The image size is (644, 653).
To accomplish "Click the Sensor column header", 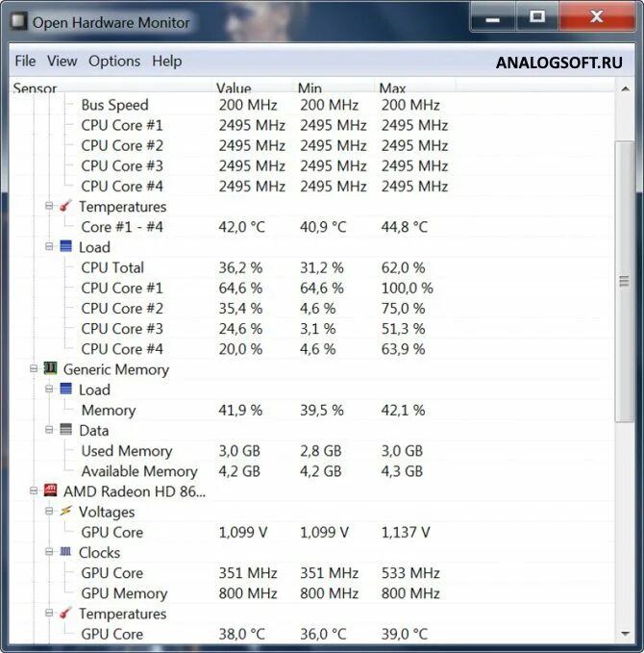I will [111, 87].
